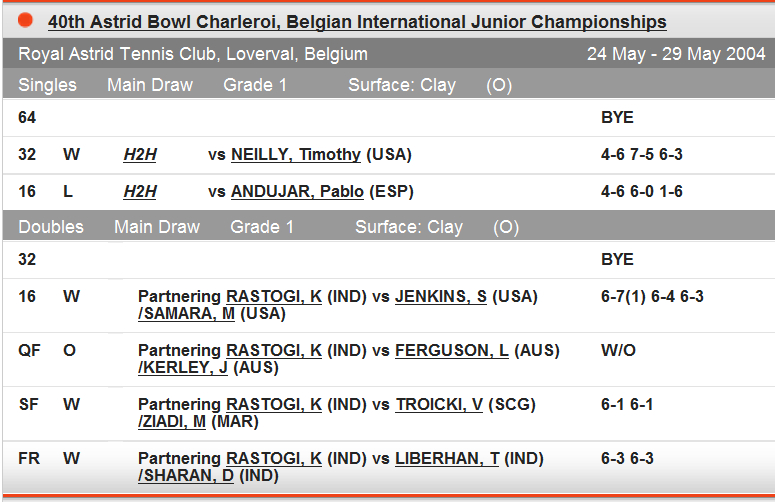Open FERGUSON, L player profile
This screenshot has width=775, height=502.
pos(452,351)
